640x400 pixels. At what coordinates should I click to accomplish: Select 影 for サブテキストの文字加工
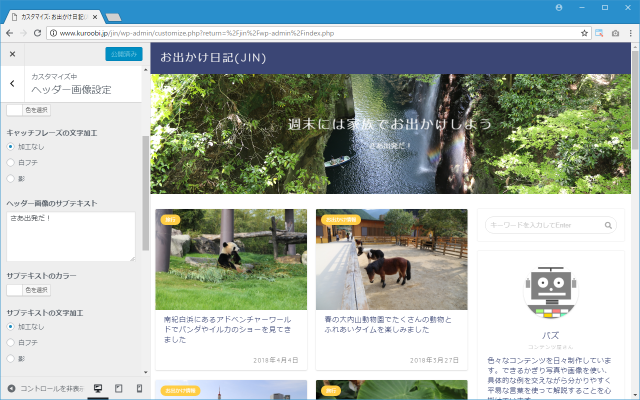point(11,358)
